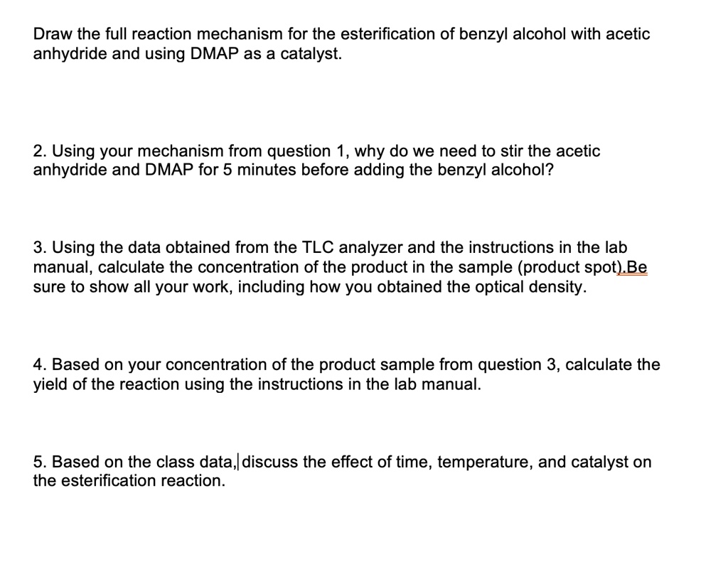Click the number "3." starting question three
Image resolution: width=728 pixels, height=569 pixels.
click(x=41, y=248)
